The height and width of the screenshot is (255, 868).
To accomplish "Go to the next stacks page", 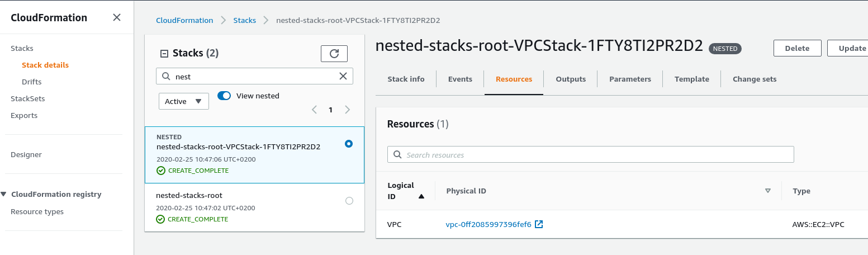I will pyautogui.click(x=348, y=110).
